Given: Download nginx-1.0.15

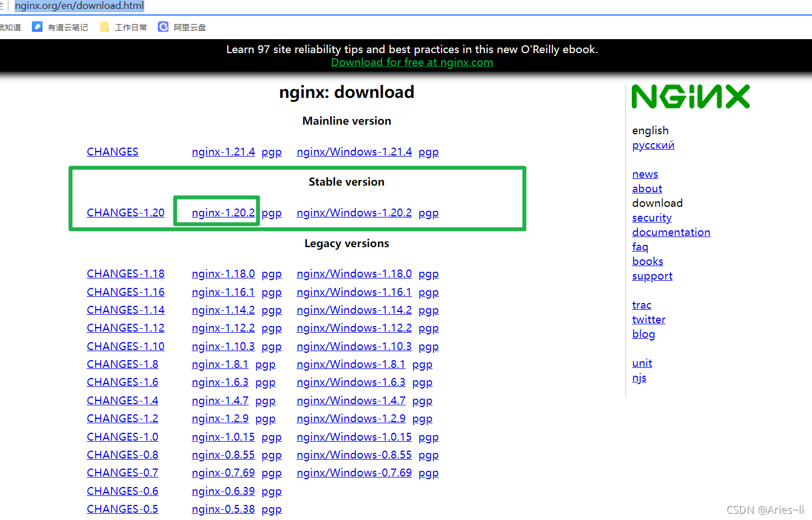Looking at the screenshot, I should [x=223, y=437].
